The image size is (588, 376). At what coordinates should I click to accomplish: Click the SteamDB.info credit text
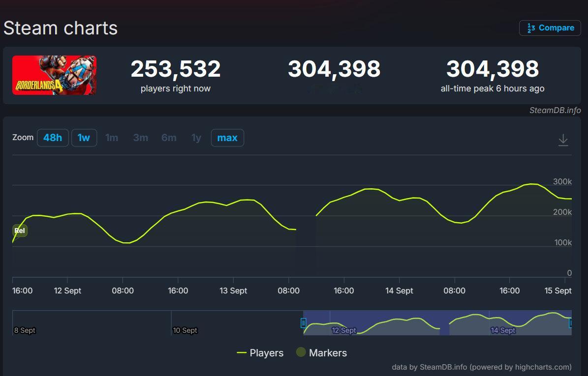click(555, 111)
